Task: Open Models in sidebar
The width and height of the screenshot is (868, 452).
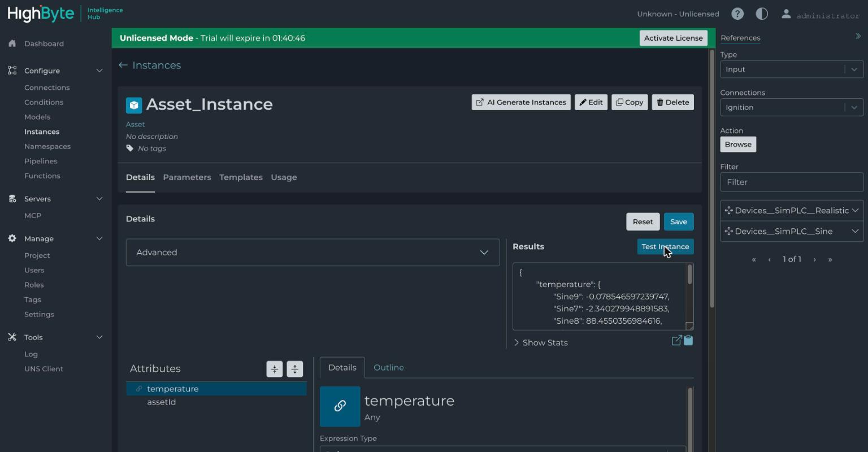Action: coord(37,117)
